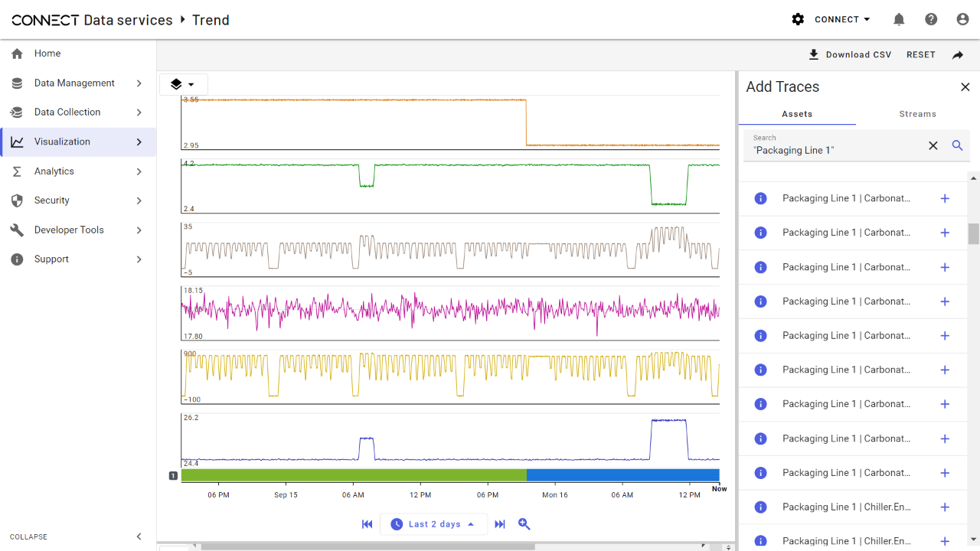This screenshot has width=980, height=551.
Task: Switch to the Streams tab
Action: (x=917, y=114)
